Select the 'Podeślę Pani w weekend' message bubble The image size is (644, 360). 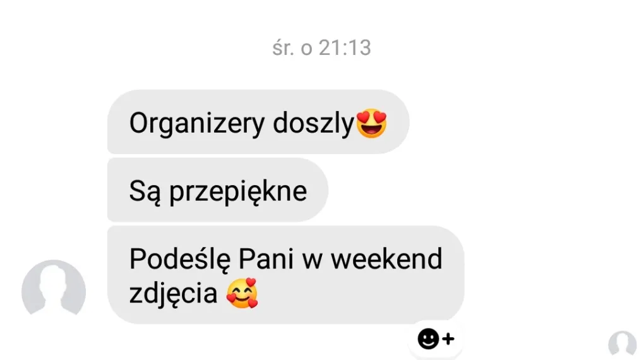click(286, 275)
